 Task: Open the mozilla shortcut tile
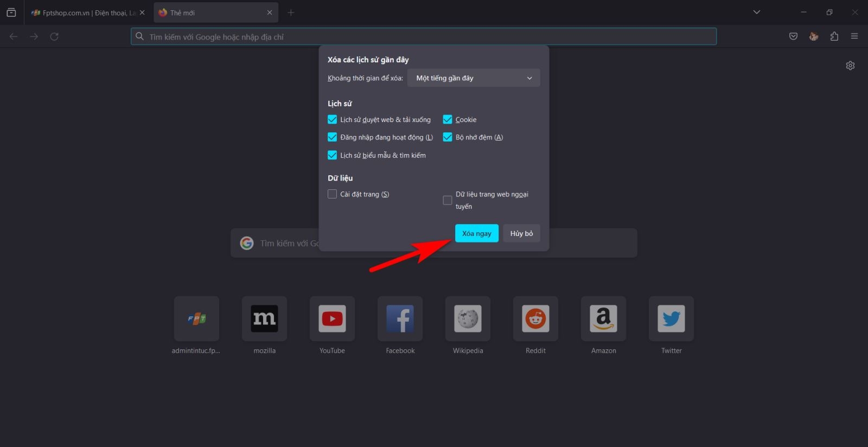click(x=264, y=318)
